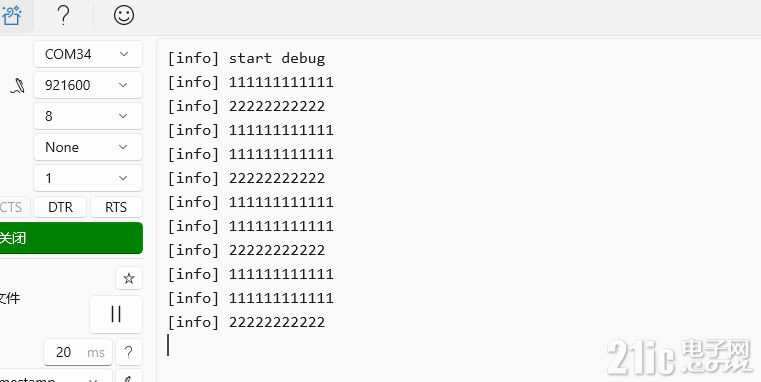
Task: Expand the 921600 baud rate dropdown
Action: pyautogui.click(x=88, y=85)
